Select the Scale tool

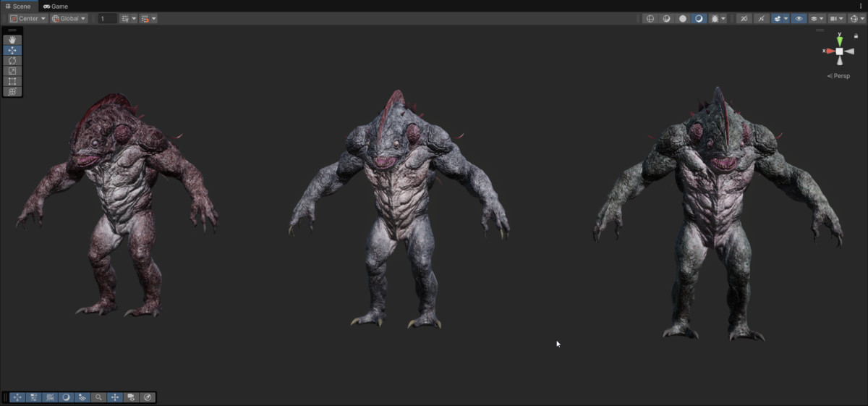coord(12,71)
